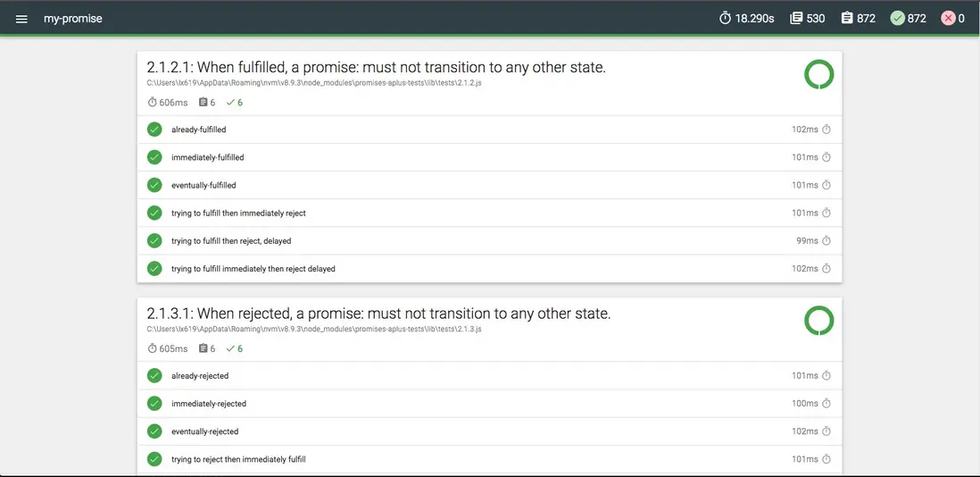
Task: Click the 2.1.3.1 suite heading
Action: click(x=378, y=314)
